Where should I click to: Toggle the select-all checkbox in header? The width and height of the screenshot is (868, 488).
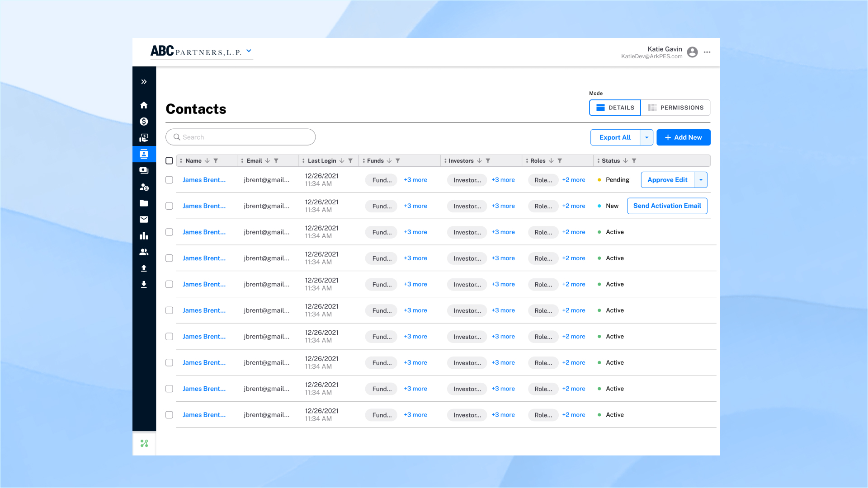pos(169,161)
